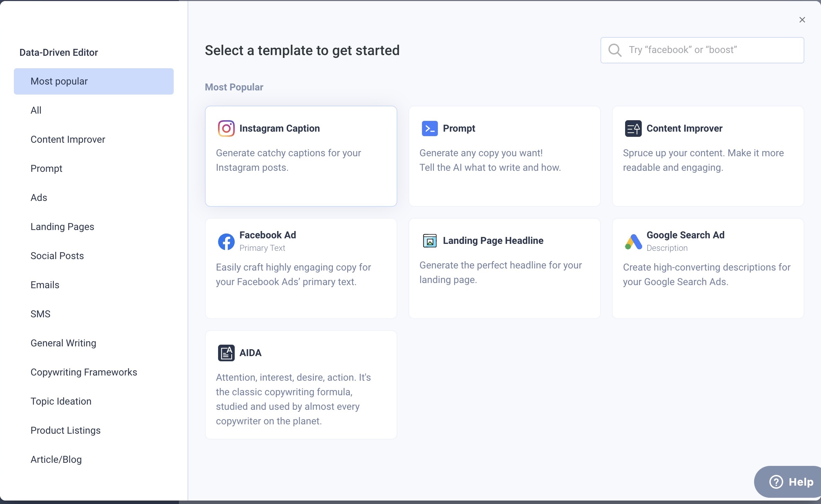Expand the Topic Ideation category

61,401
